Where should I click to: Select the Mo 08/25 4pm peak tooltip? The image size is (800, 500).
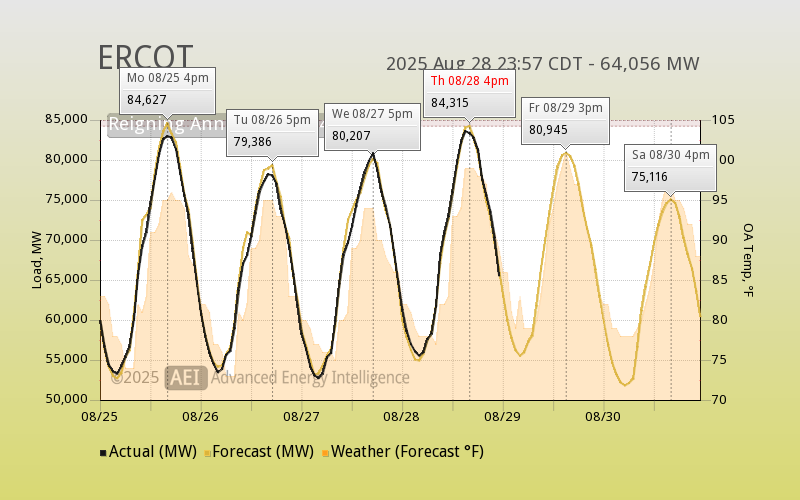point(167,90)
